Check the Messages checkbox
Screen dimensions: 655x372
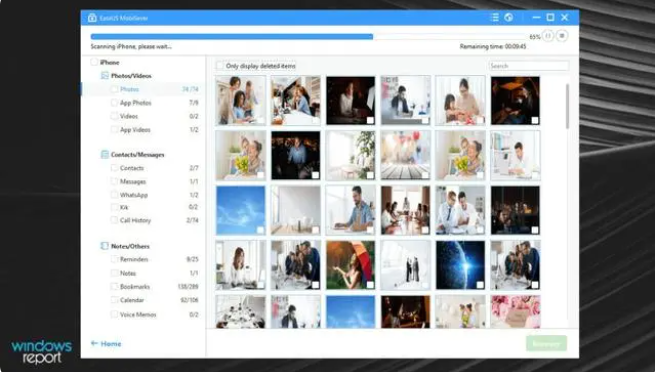(x=114, y=181)
